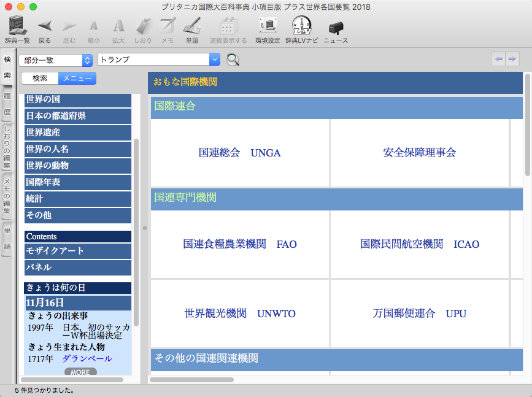The height and width of the screenshot is (397, 532).
Task: Open the 世界の国 menu item
Action: point(78,100)
